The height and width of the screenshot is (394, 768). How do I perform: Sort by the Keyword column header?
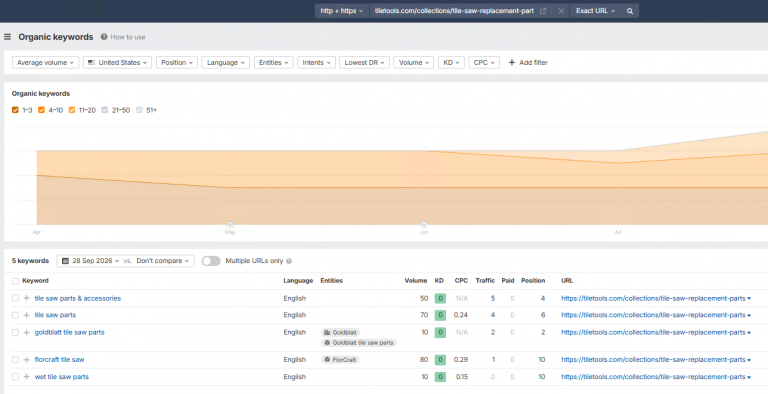click(x=35, y=281)
